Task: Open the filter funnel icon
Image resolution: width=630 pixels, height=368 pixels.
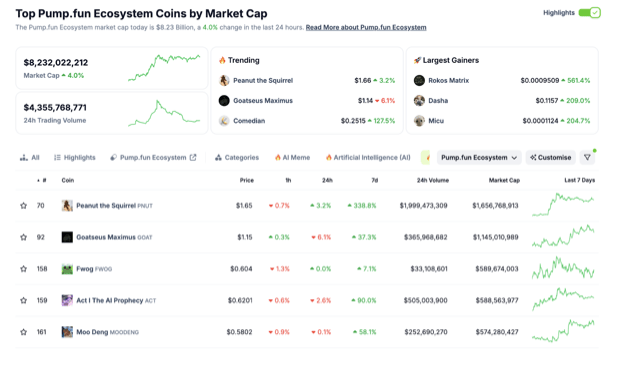Action: click(587, 157)
